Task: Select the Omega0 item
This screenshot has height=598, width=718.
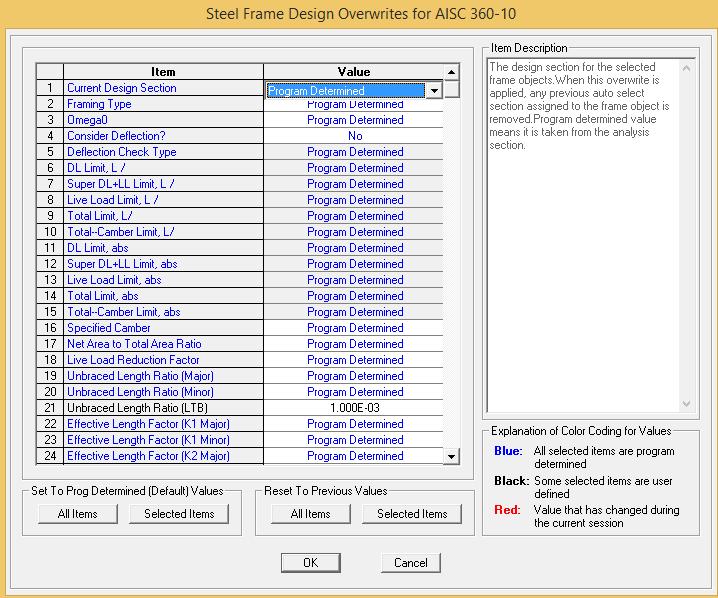Action: pyautogui.click(x=163, y=120)
